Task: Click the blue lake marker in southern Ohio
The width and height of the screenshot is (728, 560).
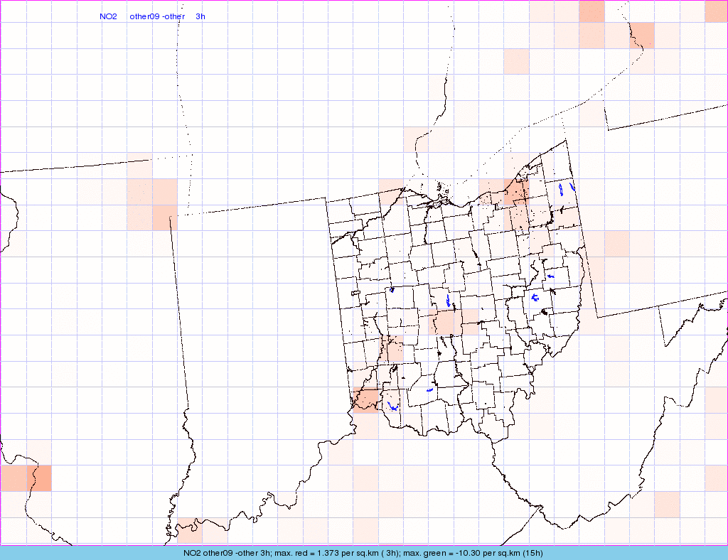Action: [429, 390]
